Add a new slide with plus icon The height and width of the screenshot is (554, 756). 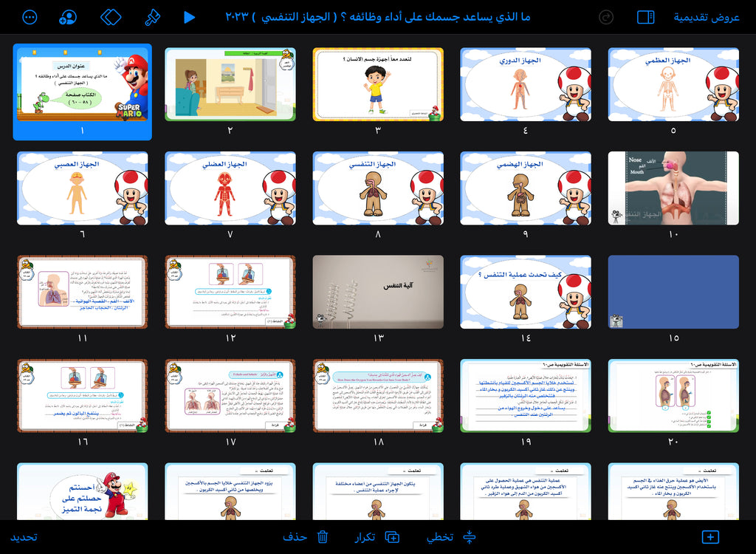point(710,536)
